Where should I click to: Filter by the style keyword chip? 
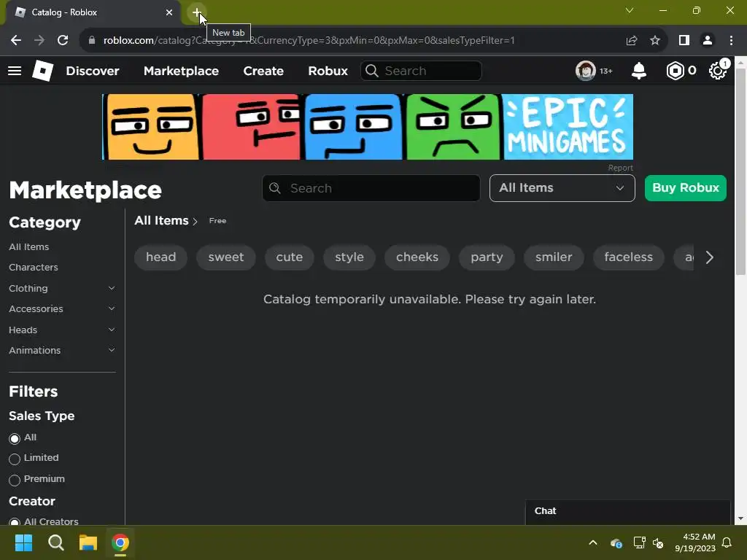coord(349,257)
